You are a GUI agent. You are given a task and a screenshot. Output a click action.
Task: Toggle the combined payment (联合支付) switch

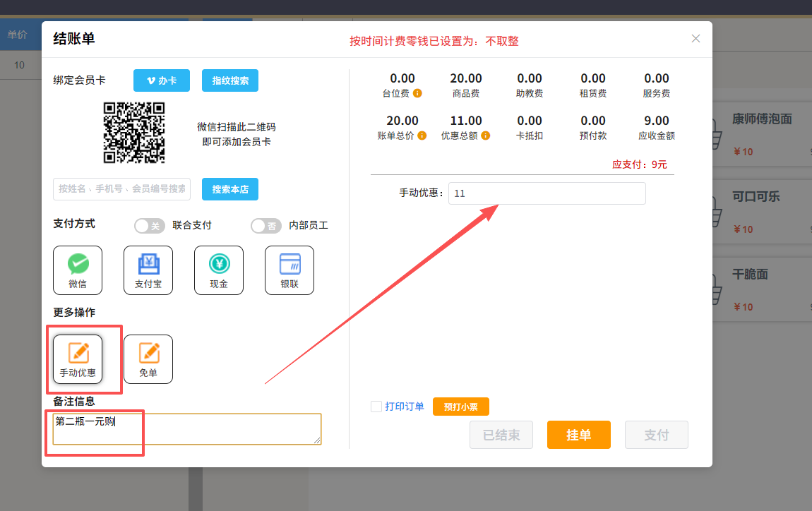point(150,226)
